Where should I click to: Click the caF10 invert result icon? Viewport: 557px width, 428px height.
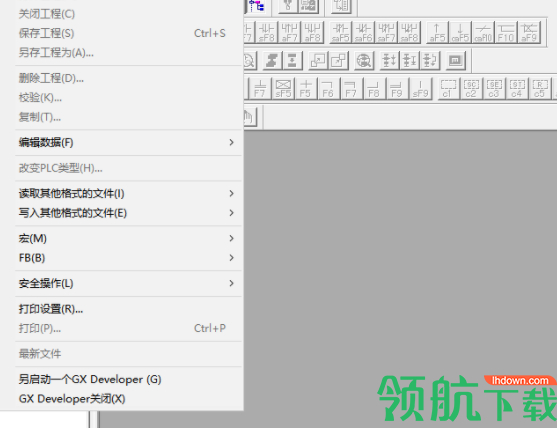click(x=483, y=32)
